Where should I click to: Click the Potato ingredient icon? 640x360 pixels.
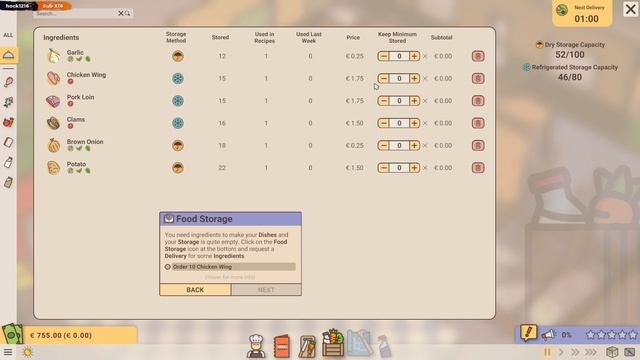pyautogui.click(x=53, y=168)
